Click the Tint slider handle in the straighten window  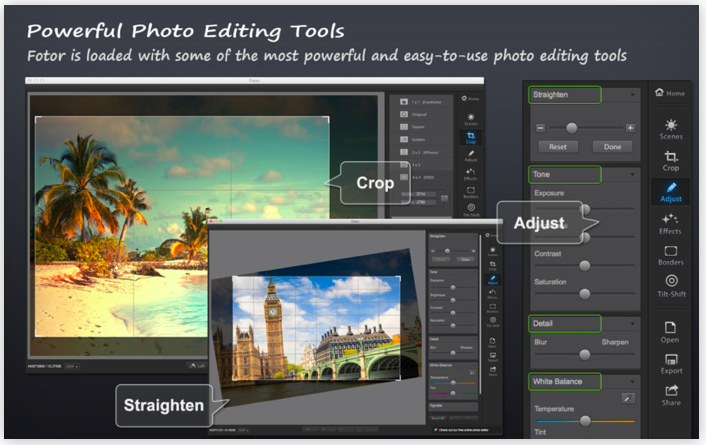click(453, 393)
